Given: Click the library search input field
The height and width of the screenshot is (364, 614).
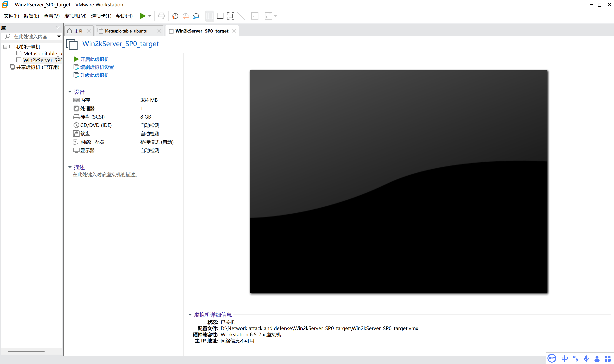Looking at the screenshot, I should click(x=32, y=37).
